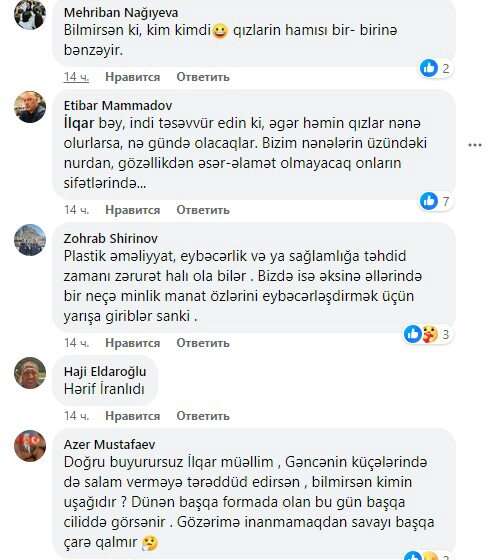Open the 14 ч. timestamp on Mehriban's comment
494x560 pixels.
76,77
